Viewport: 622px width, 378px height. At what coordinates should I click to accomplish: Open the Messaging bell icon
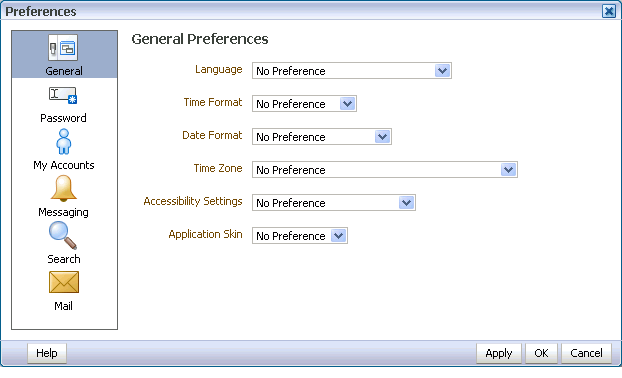pyautogui.click(x=63, y=188)
